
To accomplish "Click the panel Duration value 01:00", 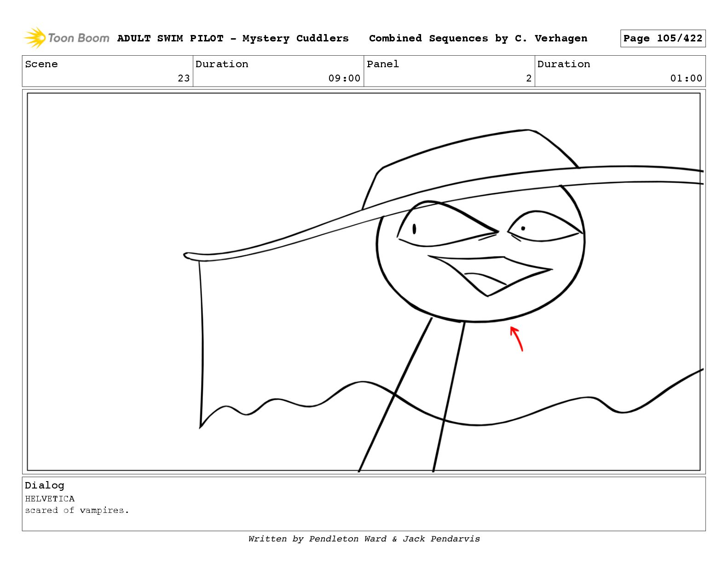I will tap(686, 78).
